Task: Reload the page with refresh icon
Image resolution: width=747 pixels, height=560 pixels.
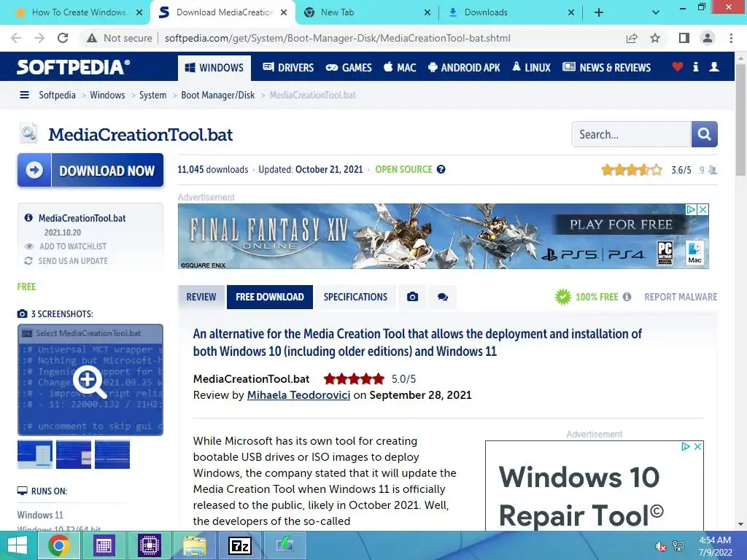Action: [63, 38]
